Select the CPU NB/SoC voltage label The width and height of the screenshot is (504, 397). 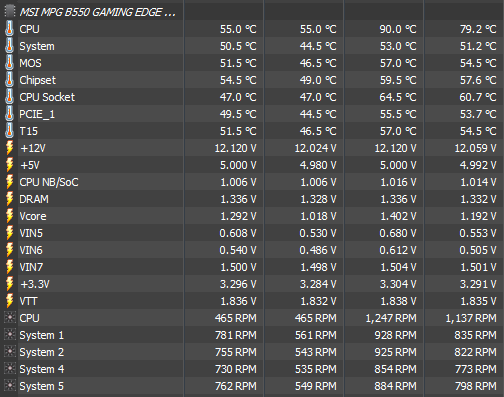[49, 182]
